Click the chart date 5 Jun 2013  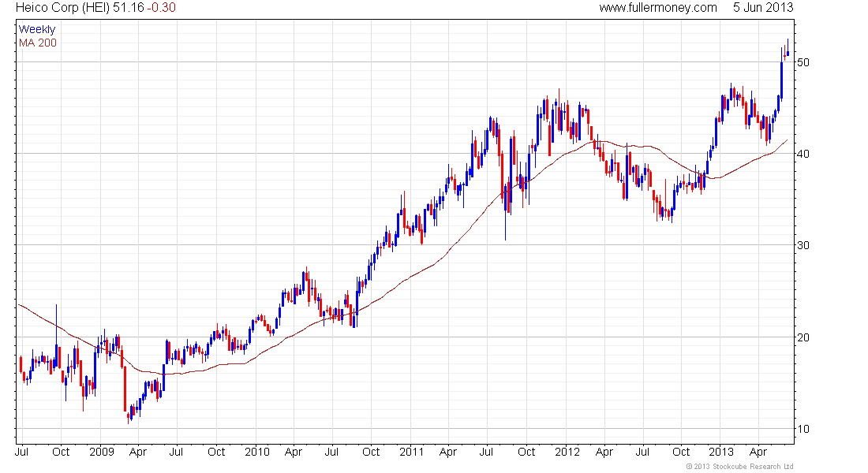tap(763, 8)
